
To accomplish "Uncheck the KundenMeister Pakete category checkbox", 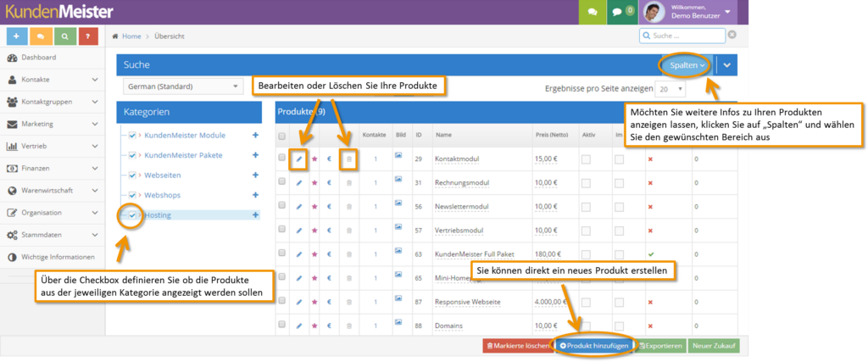I will 132,155.
